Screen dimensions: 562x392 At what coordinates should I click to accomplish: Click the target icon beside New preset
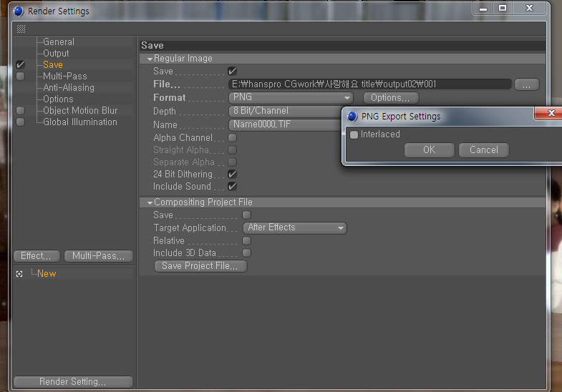[19, 274]
